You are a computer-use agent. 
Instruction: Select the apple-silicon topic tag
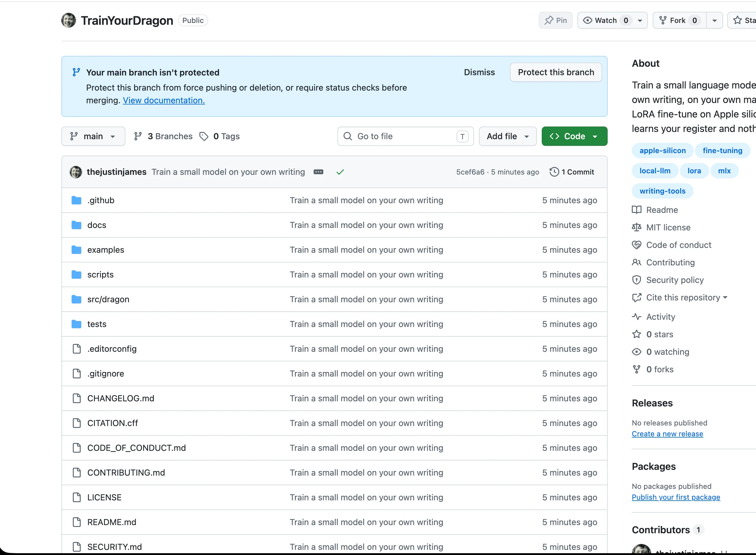point(663,150)
